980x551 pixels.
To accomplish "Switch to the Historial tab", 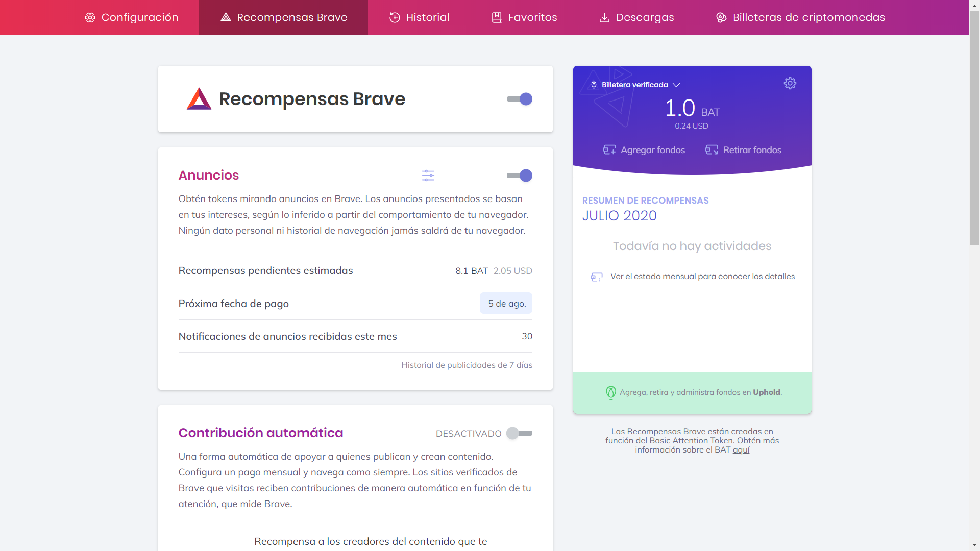I will (419, 17).
